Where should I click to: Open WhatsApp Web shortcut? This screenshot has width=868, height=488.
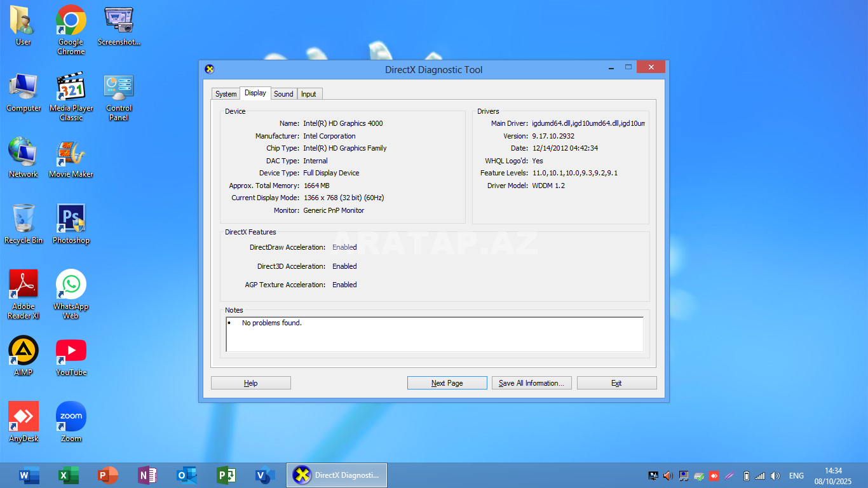point(71,294)
